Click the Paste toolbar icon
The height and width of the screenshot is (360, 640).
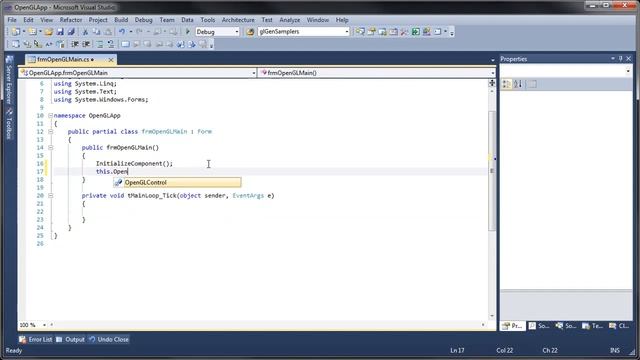pyautogui.click(x=108, y=32)
